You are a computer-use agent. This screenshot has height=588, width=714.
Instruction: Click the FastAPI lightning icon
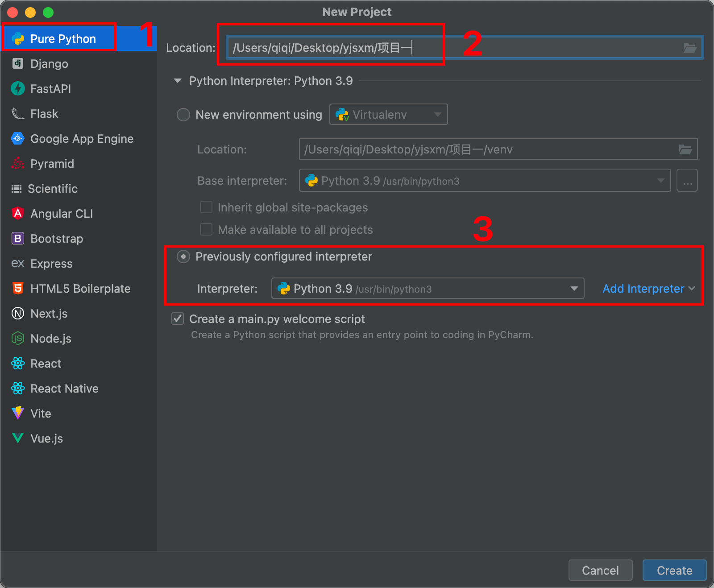18,88
